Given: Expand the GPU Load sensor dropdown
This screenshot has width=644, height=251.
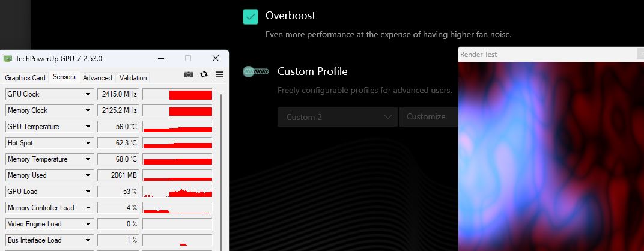Looking at the screenshot, I should click(x=88, y=192).
